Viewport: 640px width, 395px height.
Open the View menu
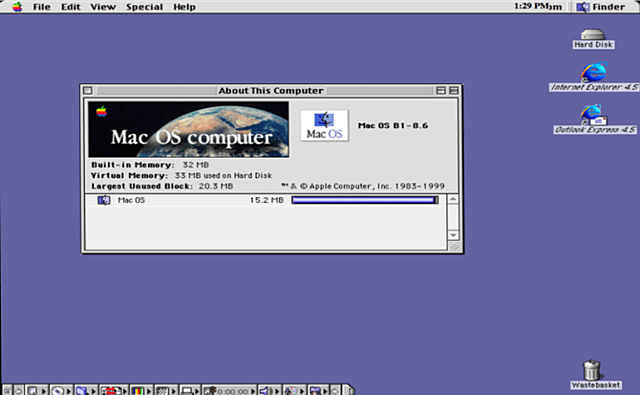click(x=103, y=7)
